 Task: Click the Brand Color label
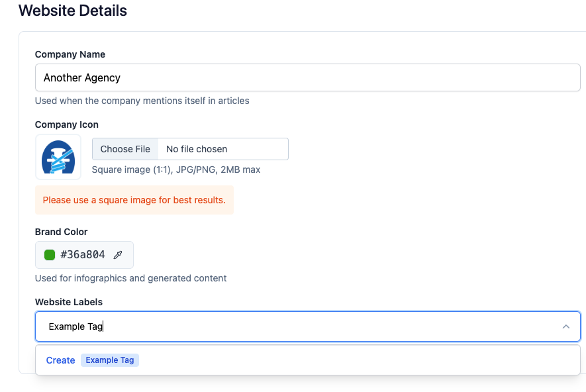tap(62, 232)
